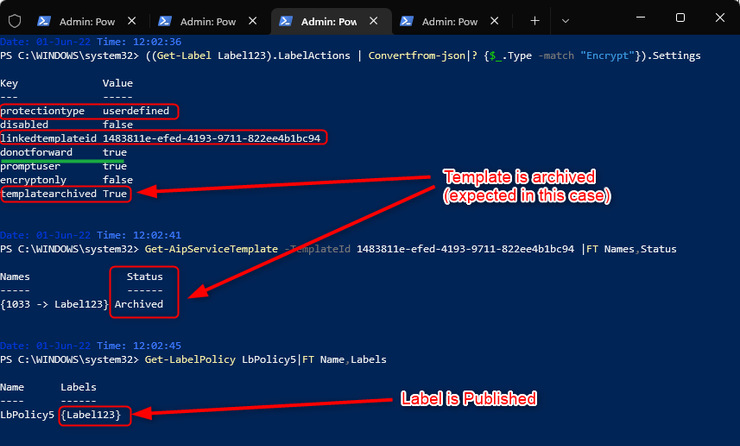
Task: Click the 'Archived' status value
Action: 139,304
